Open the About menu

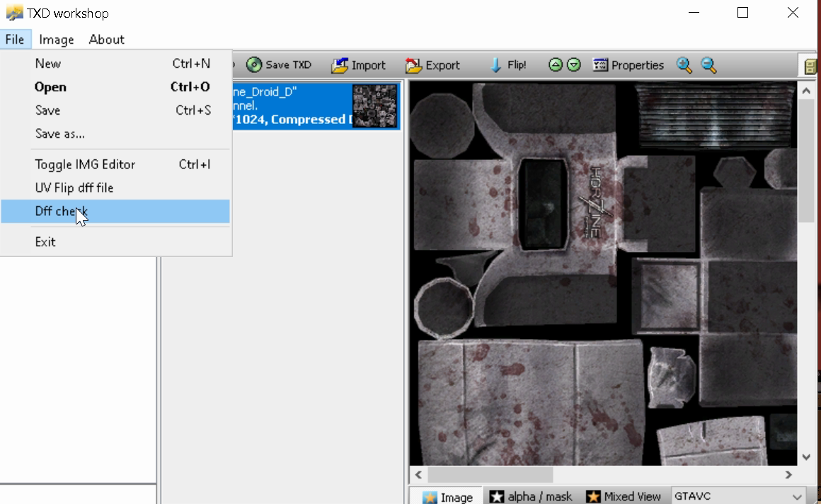[107, 40]
